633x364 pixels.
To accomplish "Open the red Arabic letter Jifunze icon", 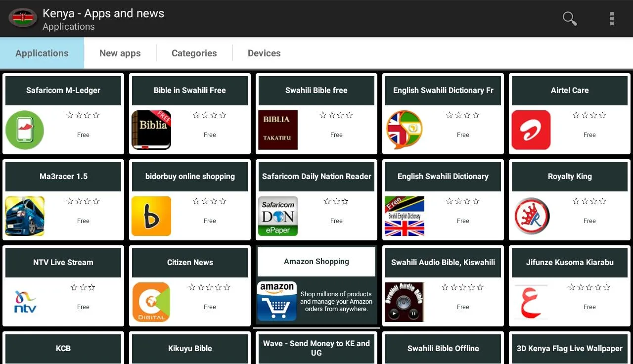I will (x=531, y=302).
